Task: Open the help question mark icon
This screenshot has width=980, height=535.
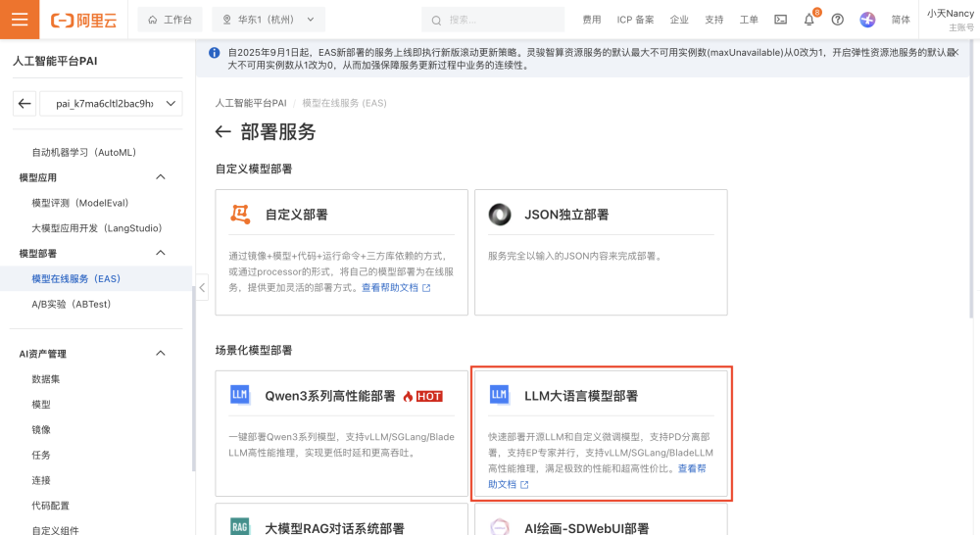Action: [x=838, y=20]
